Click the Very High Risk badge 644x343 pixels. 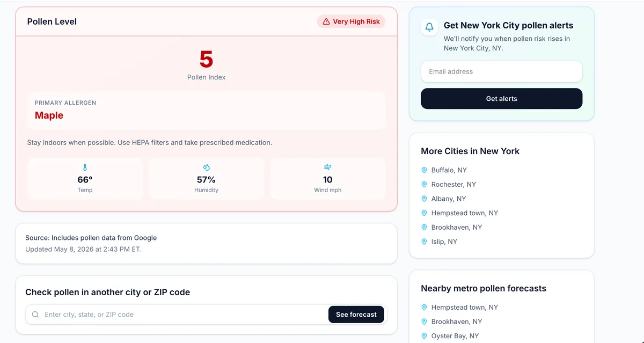tap(351, 21)
